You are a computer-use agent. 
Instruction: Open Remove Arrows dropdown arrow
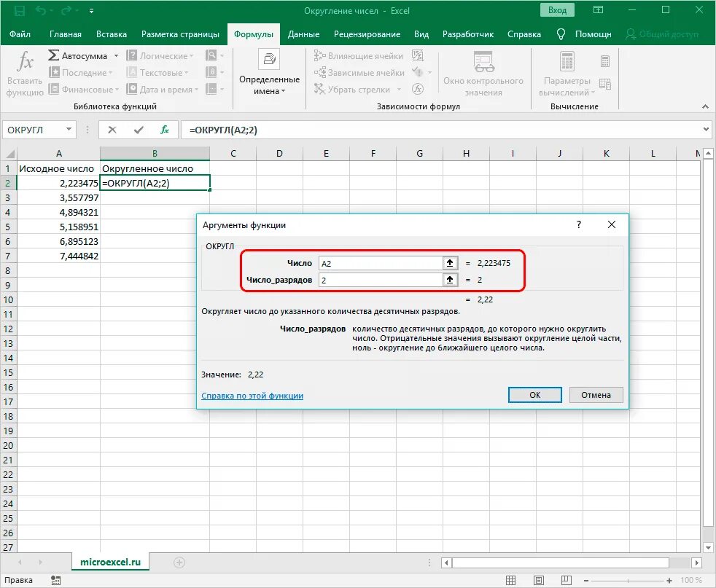(x=399, y=90)
